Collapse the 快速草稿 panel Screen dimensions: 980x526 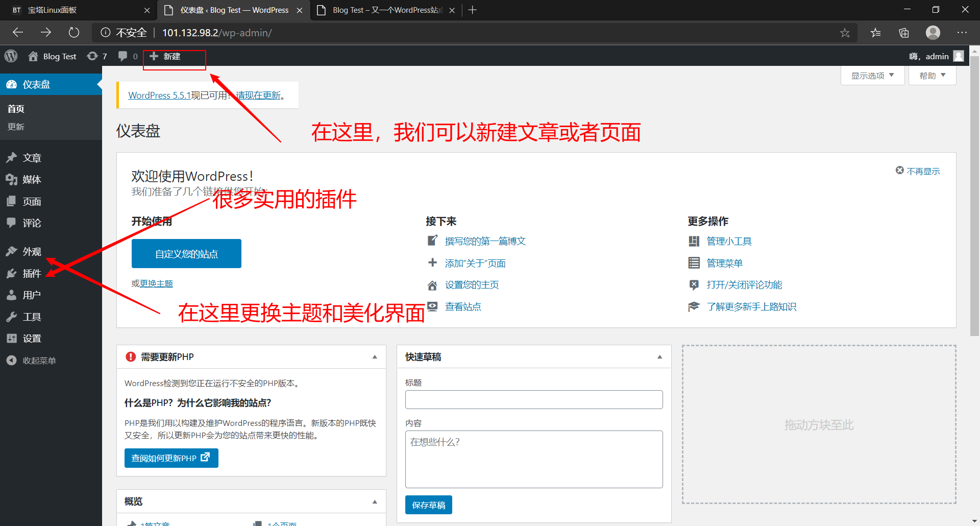[659, 357]
